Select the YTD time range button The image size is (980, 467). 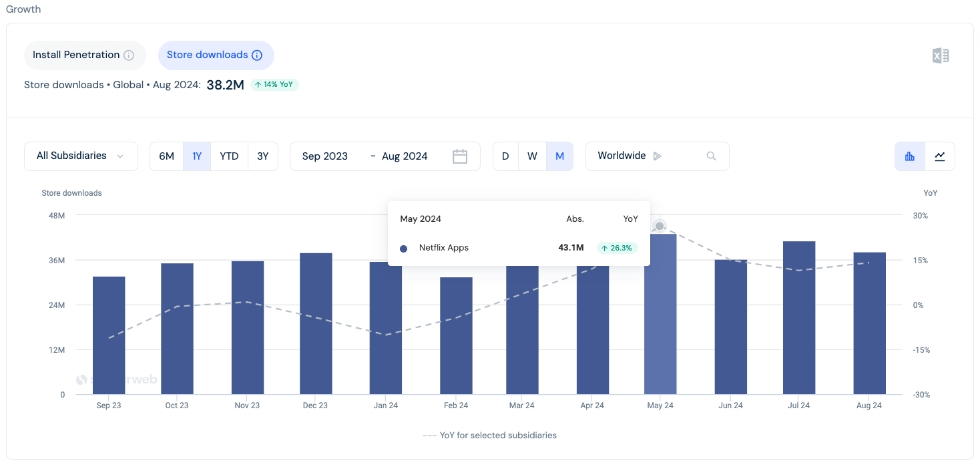(x=229, y=156)
